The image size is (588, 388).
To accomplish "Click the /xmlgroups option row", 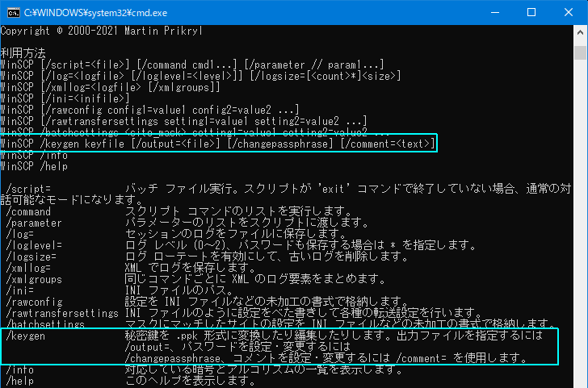I will [195, 279].
